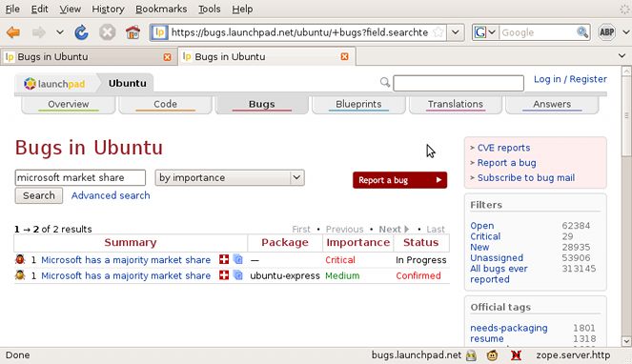Open the Tools menu
The image size is (632, 364).
point(209,9)
